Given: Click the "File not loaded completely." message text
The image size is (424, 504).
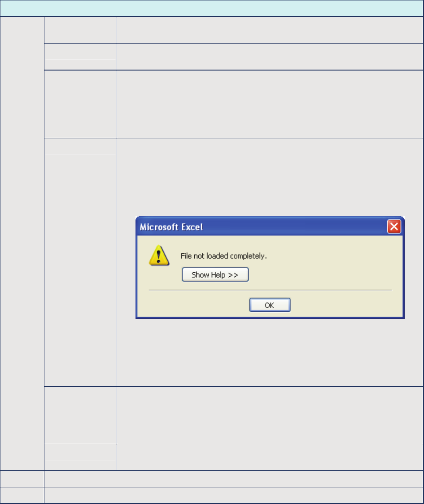Looking at the screenshot, I should [x=224, y=256].
